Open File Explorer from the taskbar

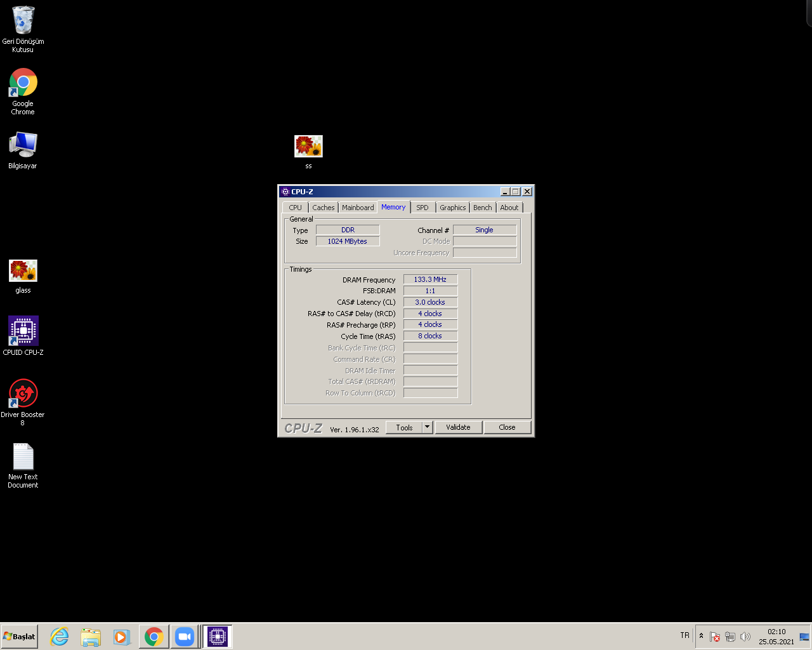91,637
